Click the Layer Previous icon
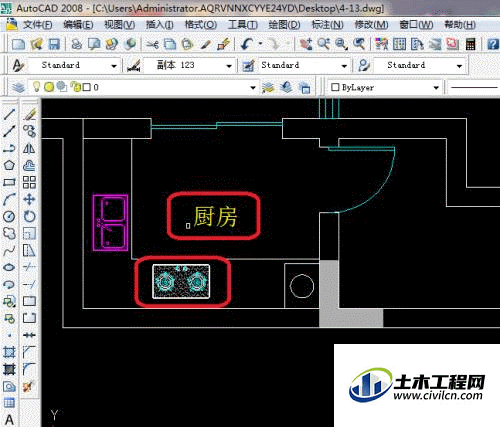The width and height of the screenshot is (500, 427). (x=286, y=87)
